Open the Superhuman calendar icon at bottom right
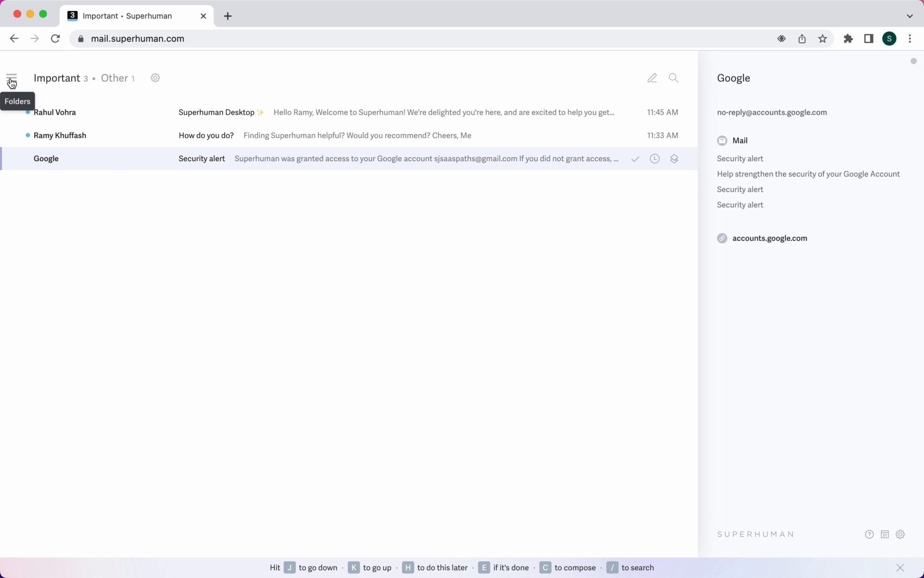 point(884,534)
